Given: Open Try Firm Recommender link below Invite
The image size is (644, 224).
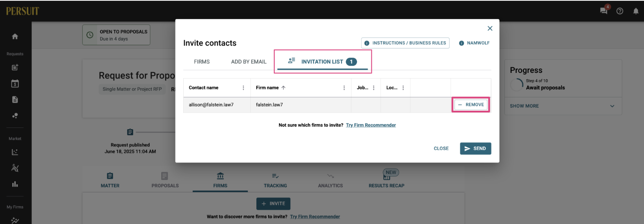Looking at the screenshot, I should point(315,217).
